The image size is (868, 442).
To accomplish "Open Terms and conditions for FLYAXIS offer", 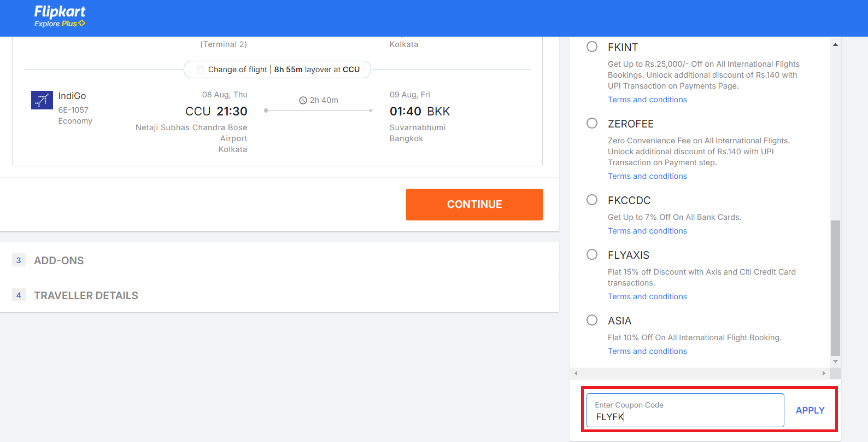I will (x=647, y=296).
